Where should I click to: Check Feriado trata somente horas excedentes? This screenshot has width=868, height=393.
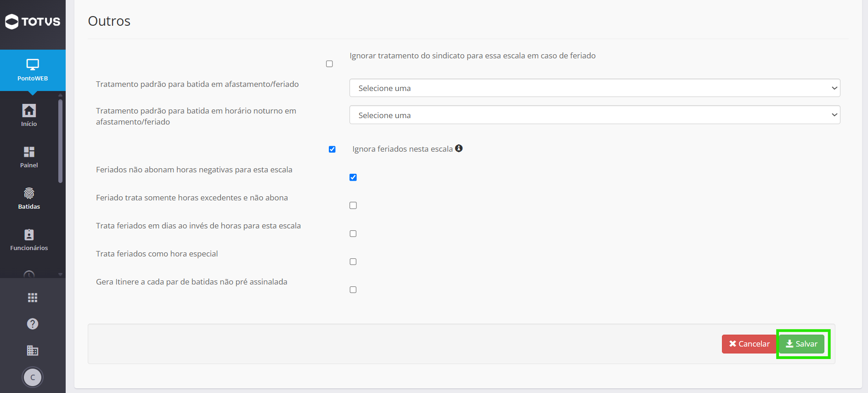tap(353, 205)
